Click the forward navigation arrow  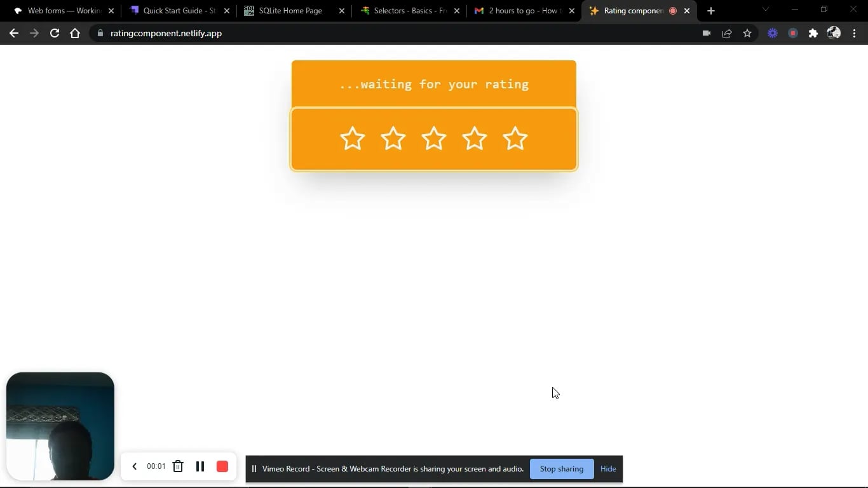(34, 33)
